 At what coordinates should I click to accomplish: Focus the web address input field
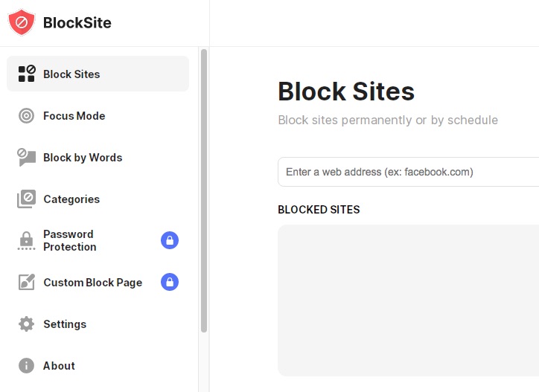pyautogui.click(x=409, y=172)
